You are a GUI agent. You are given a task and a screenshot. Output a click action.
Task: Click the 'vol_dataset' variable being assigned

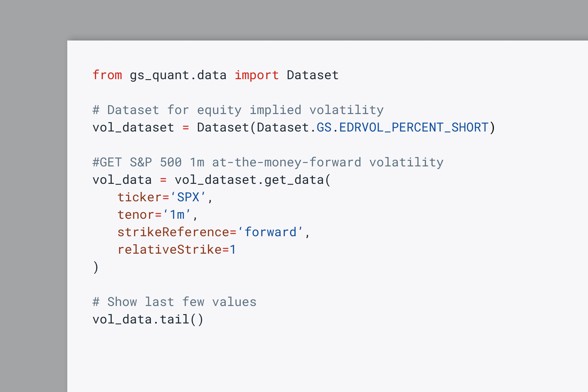pyautogui.click(x=133, y=127)
